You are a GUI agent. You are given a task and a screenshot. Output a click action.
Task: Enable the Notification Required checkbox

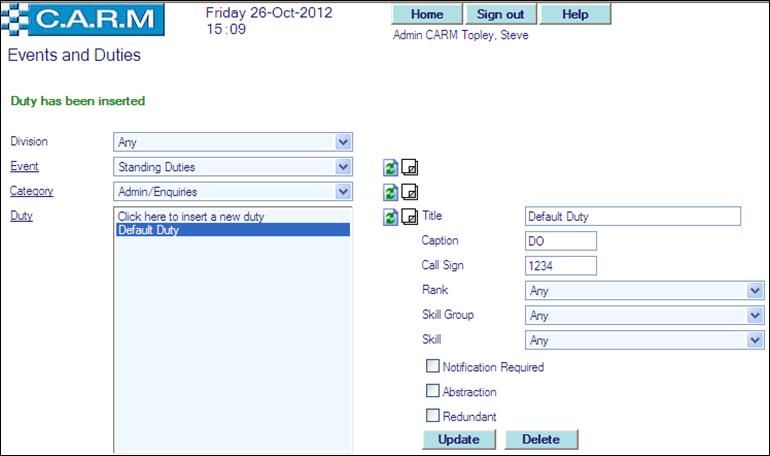(x=432, y=367)
